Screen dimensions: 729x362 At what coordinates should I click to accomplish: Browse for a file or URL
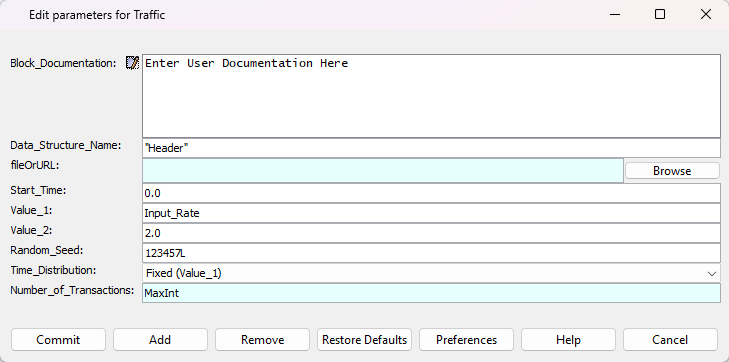pyautogui.click(x=672, y=171)
